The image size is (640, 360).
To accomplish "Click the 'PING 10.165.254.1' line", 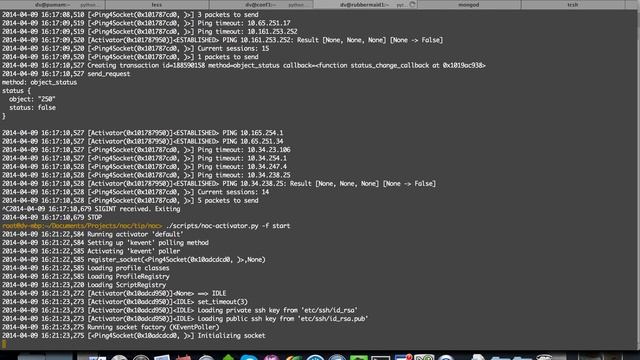I will coord(142,133).
